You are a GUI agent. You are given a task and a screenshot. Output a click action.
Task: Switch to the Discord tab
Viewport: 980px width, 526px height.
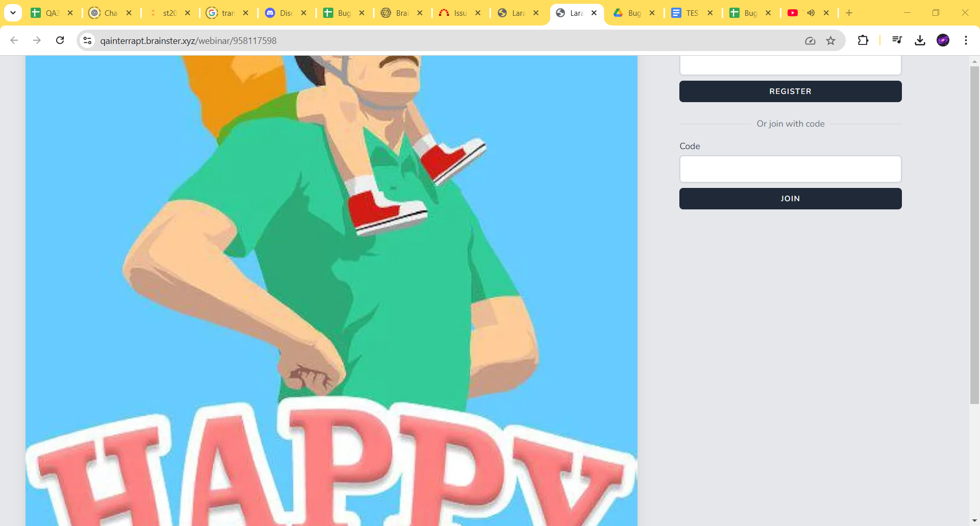pyautogui.click(x=280, y=13)
